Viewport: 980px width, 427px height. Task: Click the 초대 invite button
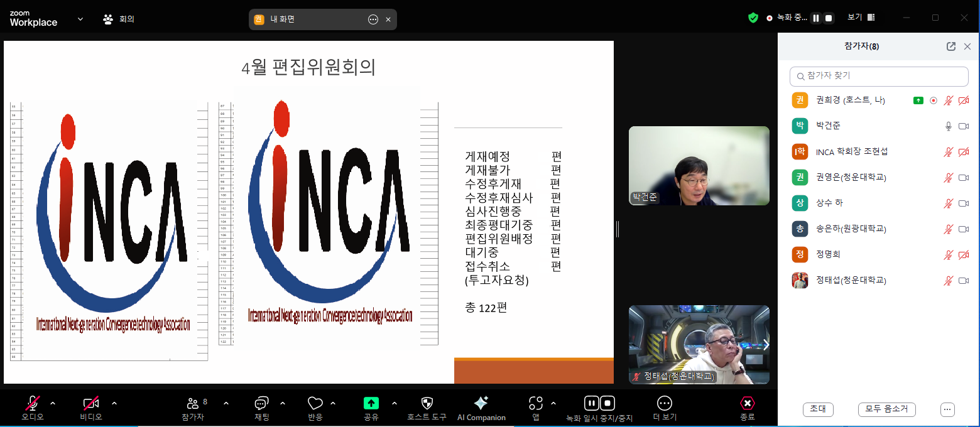click(818, 409)
